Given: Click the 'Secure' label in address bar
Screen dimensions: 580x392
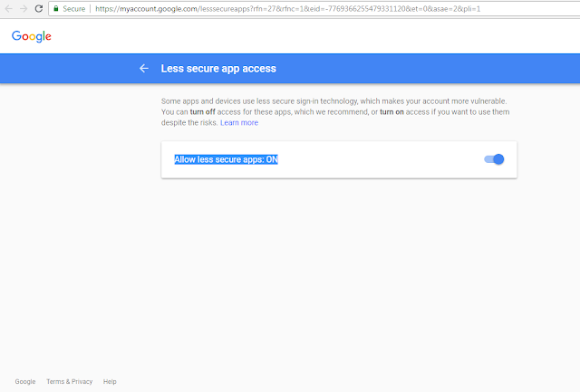Looking at the screenshot, I should [74, 8].
